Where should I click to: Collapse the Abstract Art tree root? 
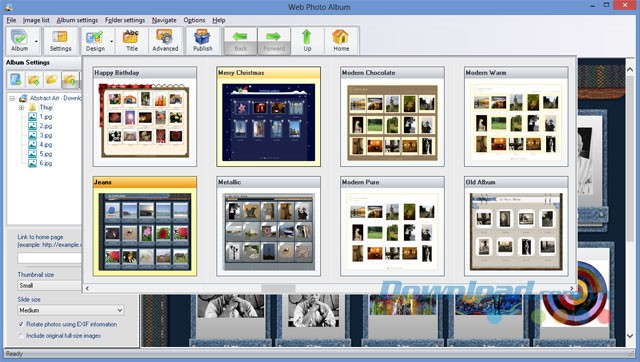[12, 98]
